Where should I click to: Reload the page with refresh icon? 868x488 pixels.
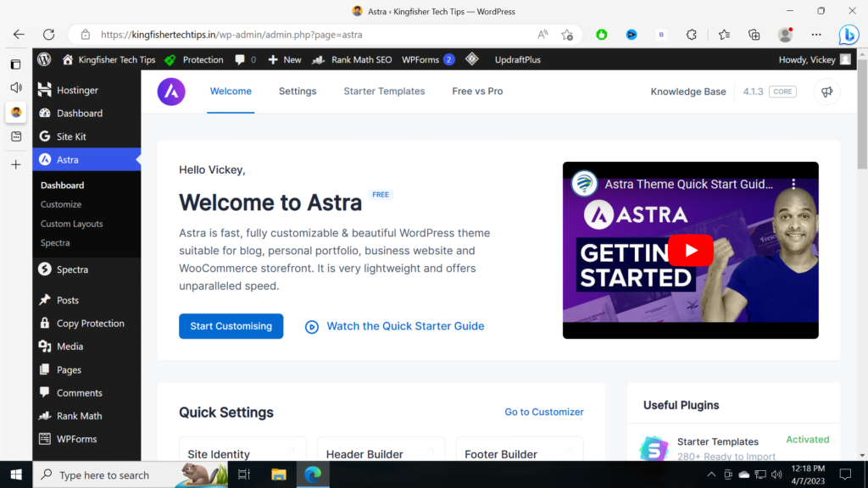click(48, 34)
